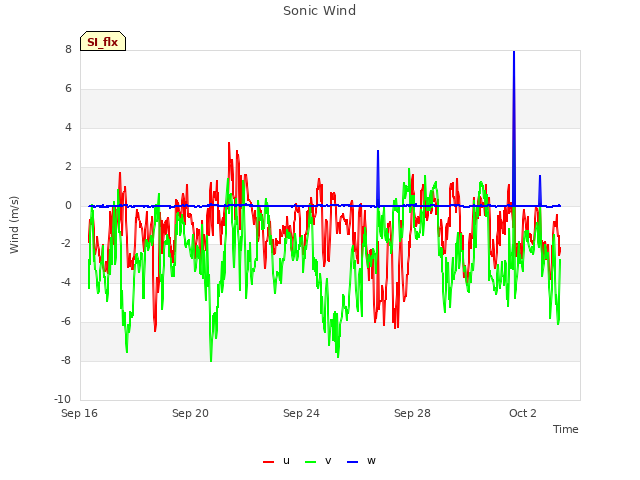Click the 8 y-axis label

point(68,49)
